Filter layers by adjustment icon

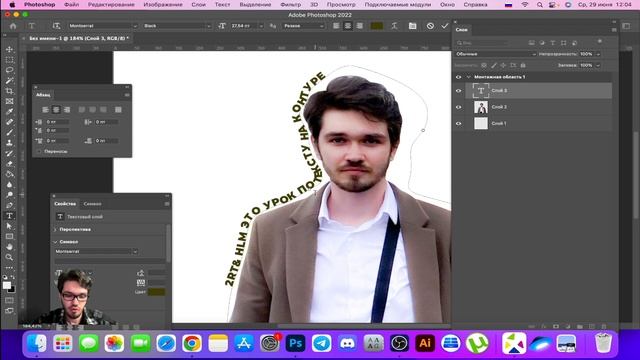(542, 42)
